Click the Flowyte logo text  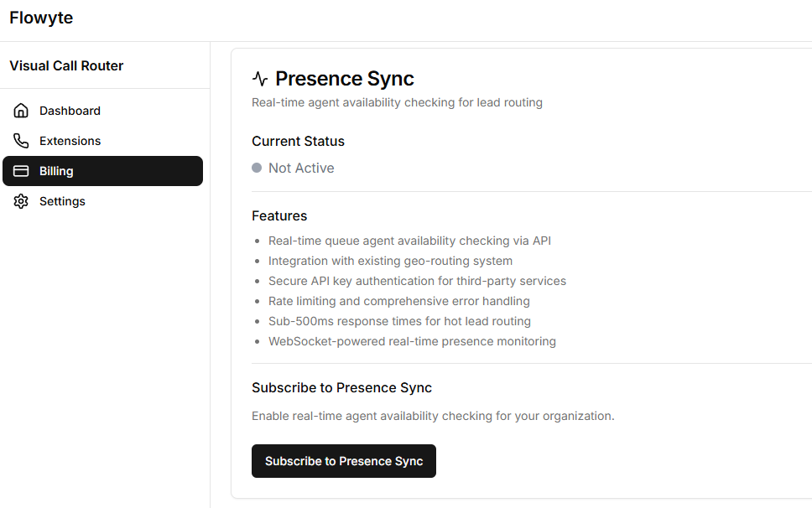[40, 18]
